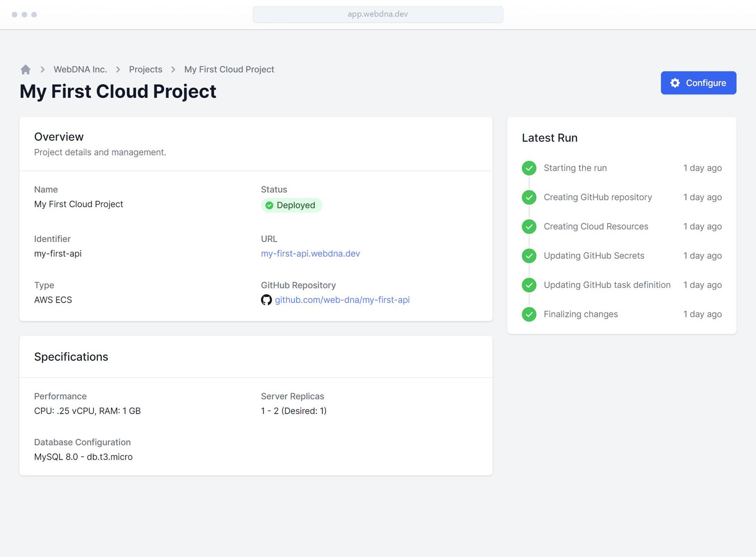Screen dimensions: 756x557
Task: Go to Projects breadcrumb
Action: pyautogui.click(x=146, y=70)
